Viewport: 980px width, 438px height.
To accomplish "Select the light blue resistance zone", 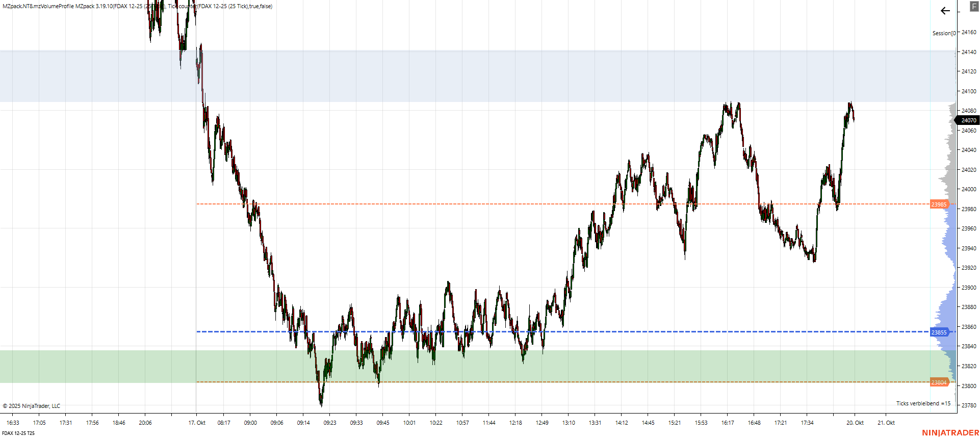I will (459, 76).
